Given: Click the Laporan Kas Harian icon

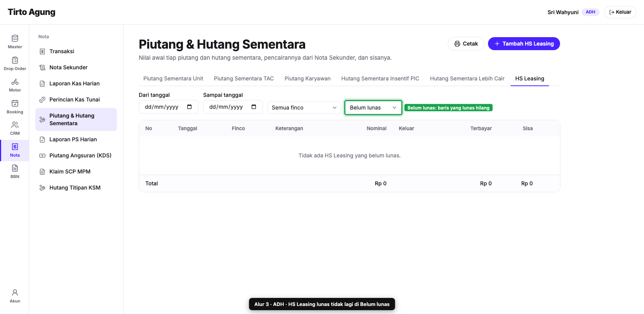Looking at the screenshot, I should [43, 83].
